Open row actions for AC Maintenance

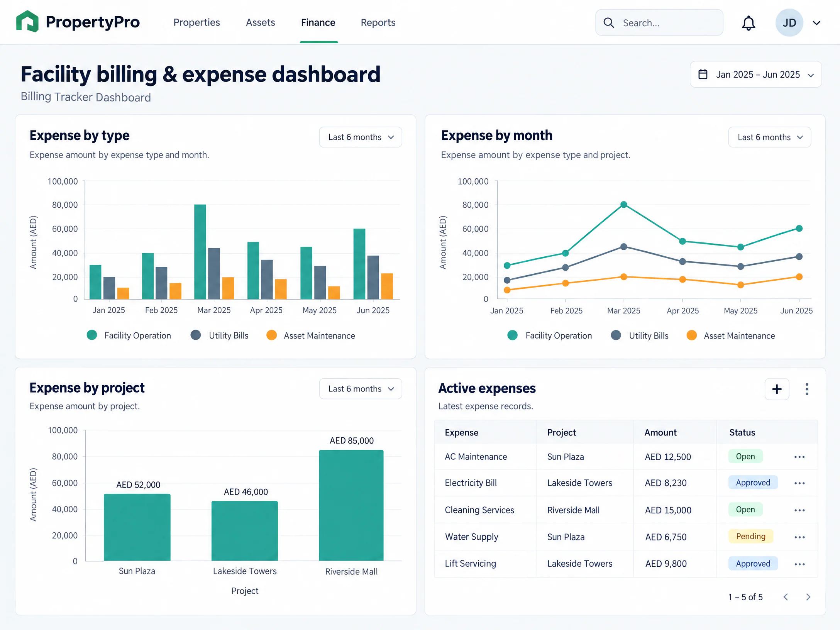click(x=799, y=457)
